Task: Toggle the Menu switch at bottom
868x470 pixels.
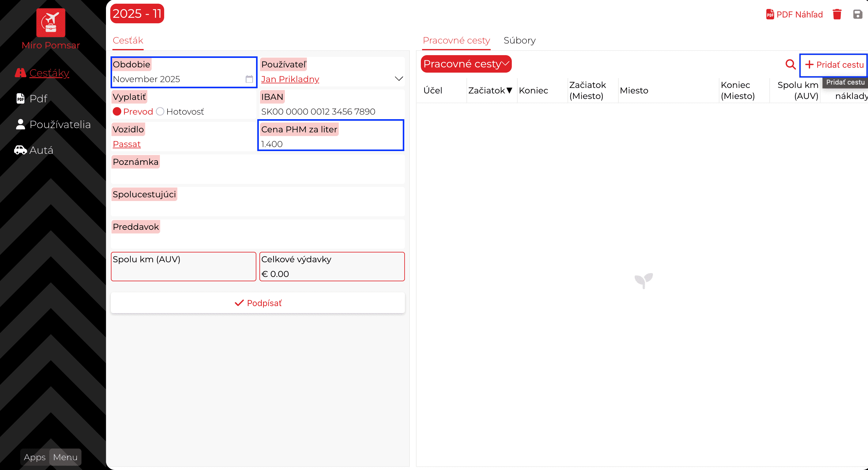Action: point(65,457)
